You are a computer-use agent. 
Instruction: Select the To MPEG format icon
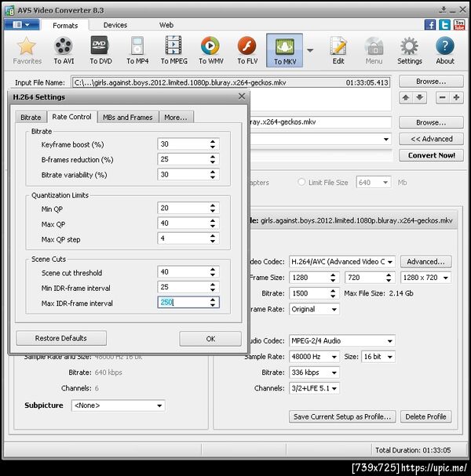[x=173, y=50]
